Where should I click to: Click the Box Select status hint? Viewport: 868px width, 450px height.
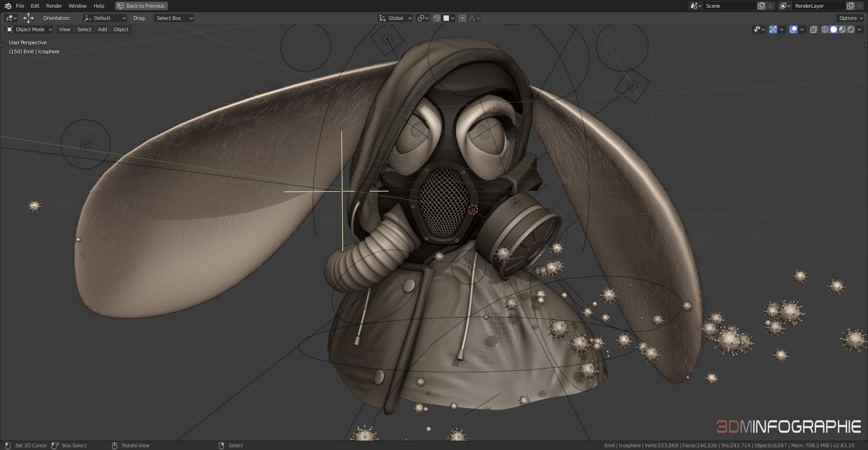coord(74,445)
